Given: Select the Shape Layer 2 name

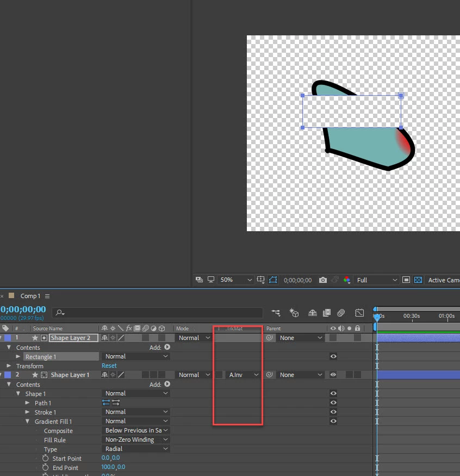Looking at the screenshot, I should pyautogui.click(x=70, y=338).
